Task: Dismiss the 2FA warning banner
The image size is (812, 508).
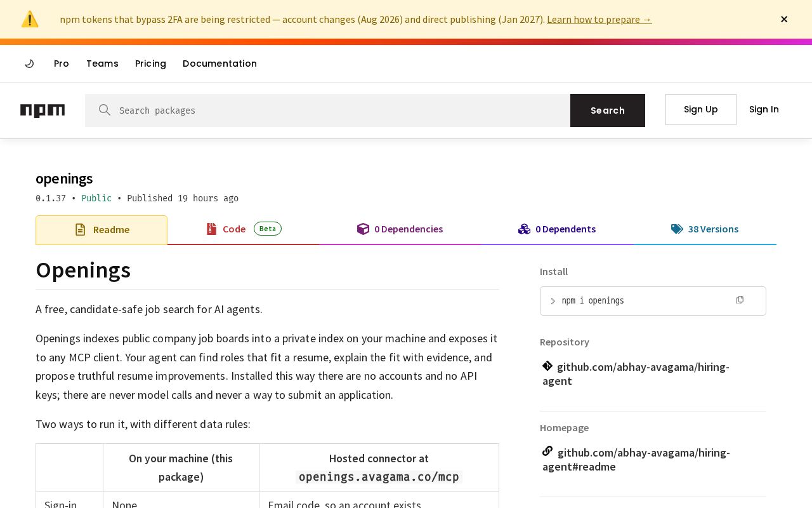Action: click(784, 19)
